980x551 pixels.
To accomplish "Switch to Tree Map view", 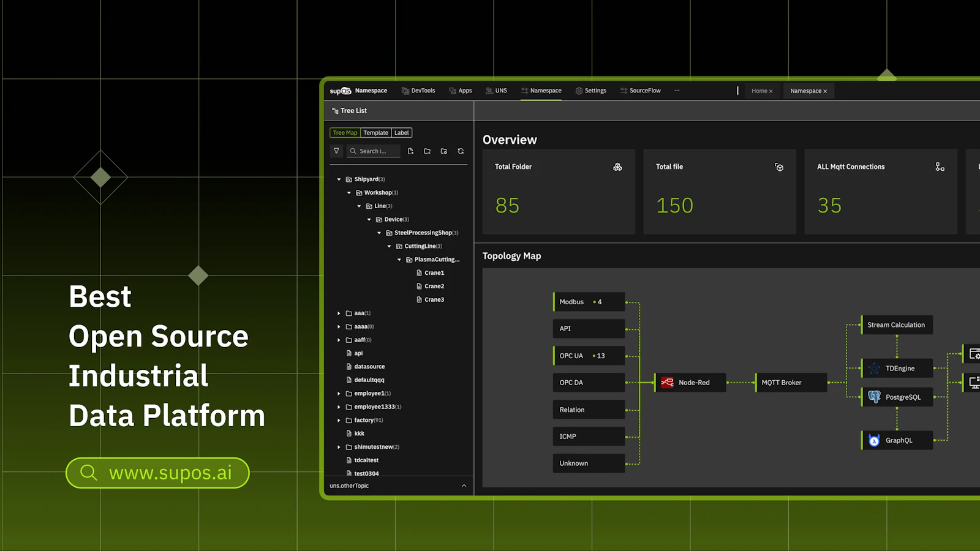I will 345,133.
